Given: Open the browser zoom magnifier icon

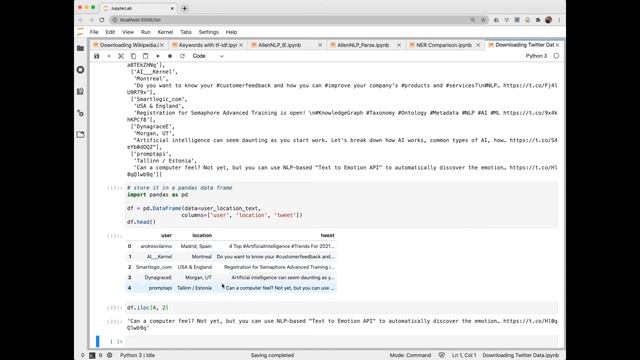Looking at the screenshot, I should click(473, 20).
